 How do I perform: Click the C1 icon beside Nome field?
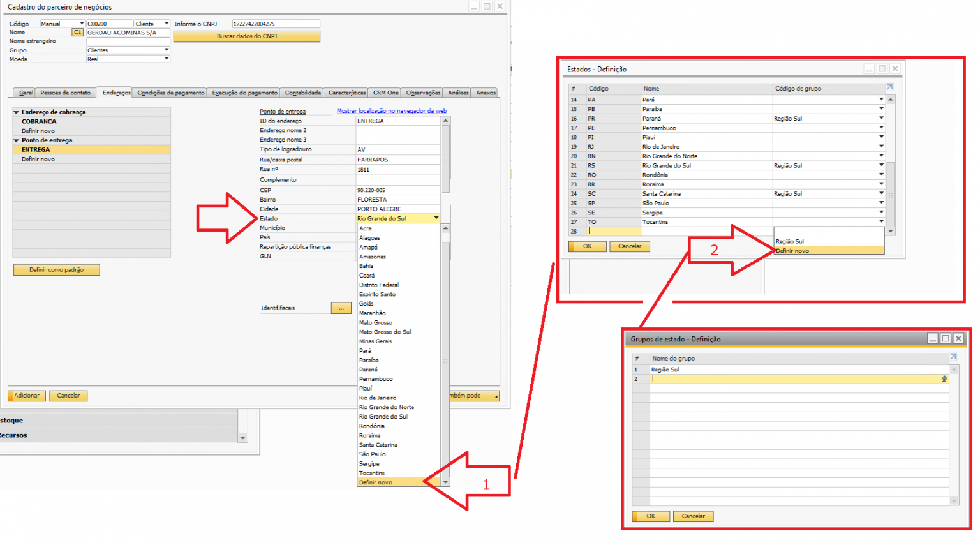tap(77, 33)
